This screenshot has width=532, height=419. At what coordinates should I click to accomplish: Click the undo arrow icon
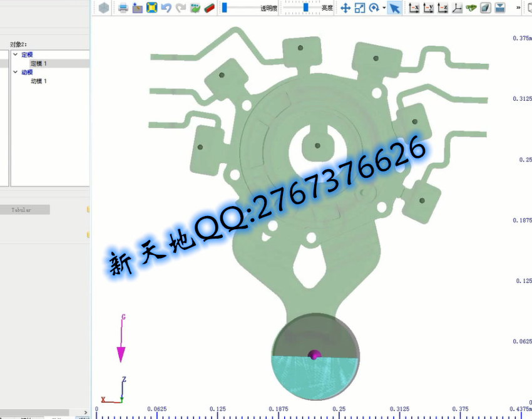(x=166, y=8)
